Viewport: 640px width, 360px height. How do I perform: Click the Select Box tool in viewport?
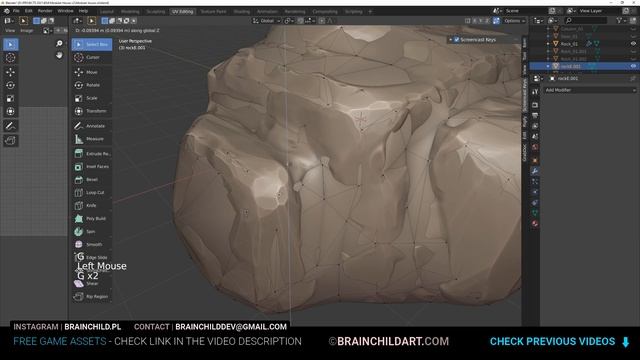[92, 44]
